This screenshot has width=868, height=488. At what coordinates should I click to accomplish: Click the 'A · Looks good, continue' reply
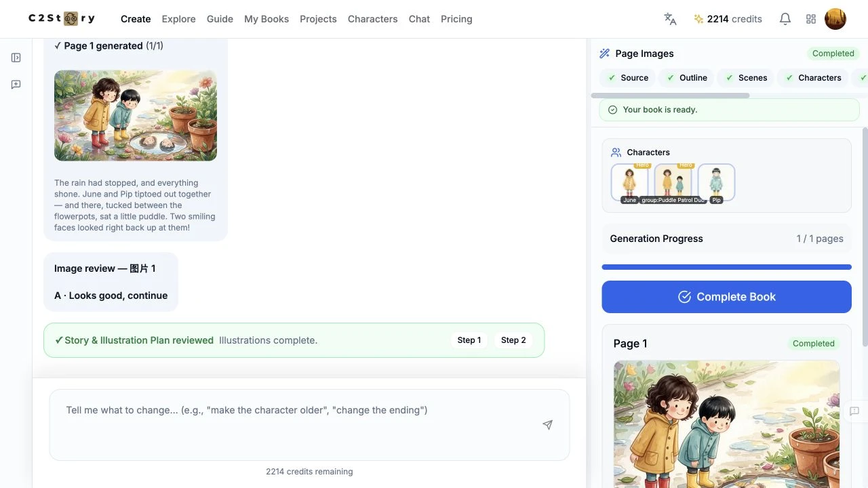point(111,296)
